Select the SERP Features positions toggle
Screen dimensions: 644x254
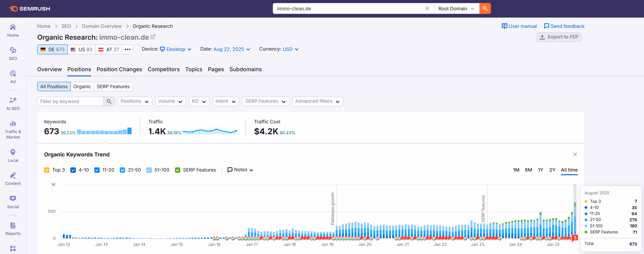click(x=113, y=87)
